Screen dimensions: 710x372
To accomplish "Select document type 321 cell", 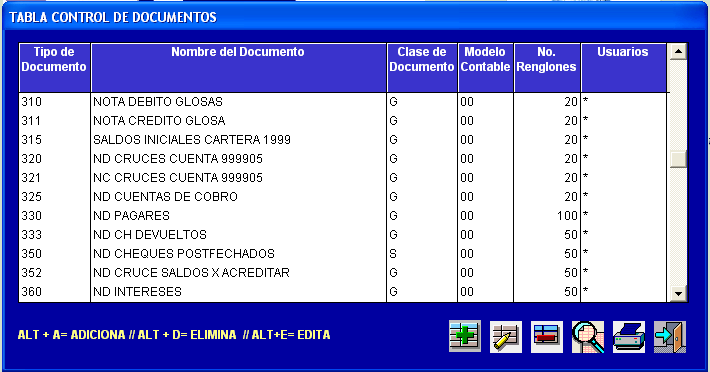I will [54, 178].
